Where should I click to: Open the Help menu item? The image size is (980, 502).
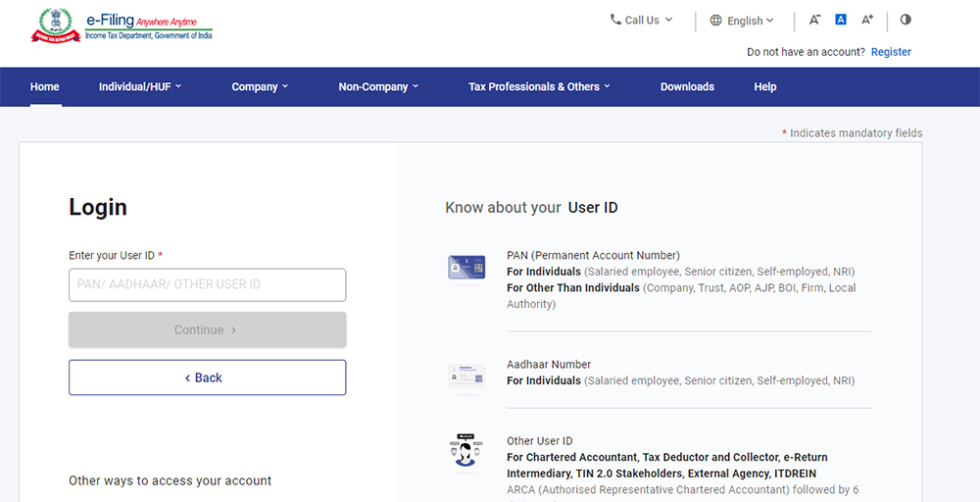tap(765, 86)
